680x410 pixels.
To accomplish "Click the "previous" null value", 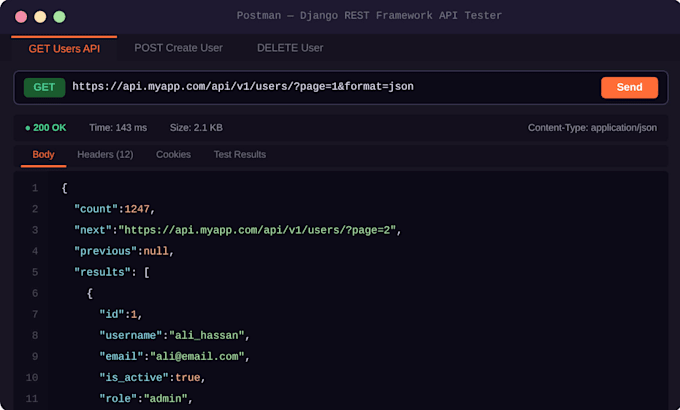I will (156, 251).
